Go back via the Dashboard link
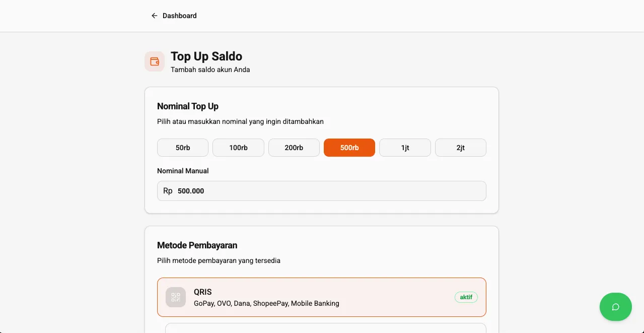644x333 pixels. tap(179, 16)
